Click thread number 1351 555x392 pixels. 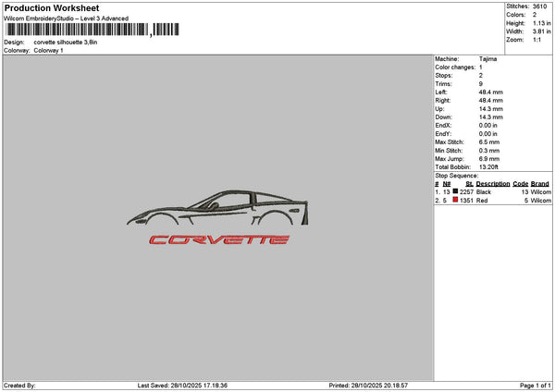[466, 201]
